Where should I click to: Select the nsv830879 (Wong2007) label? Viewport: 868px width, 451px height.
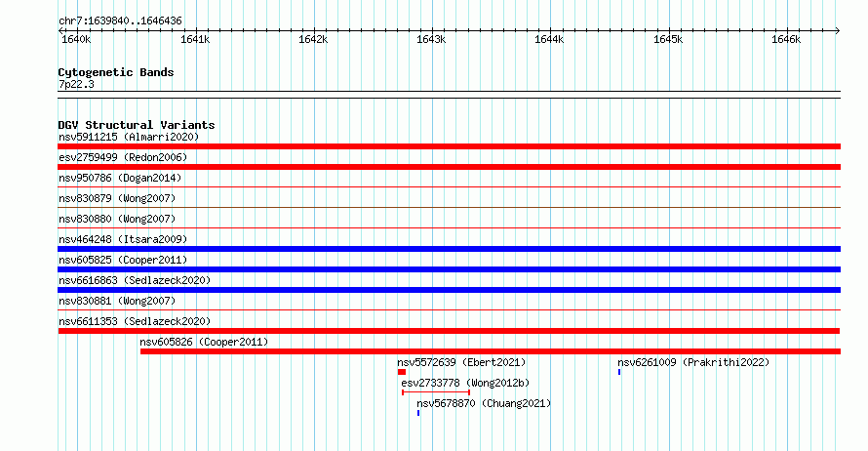117,198
